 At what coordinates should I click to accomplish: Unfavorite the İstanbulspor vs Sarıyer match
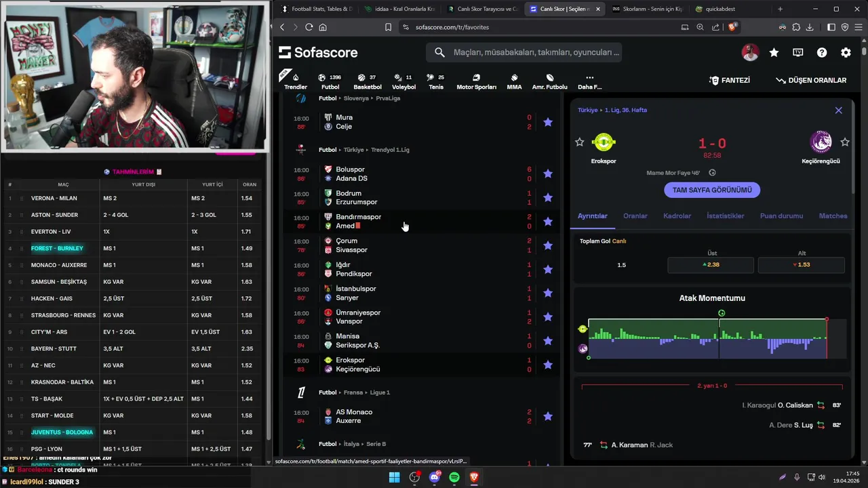[548, 293]
